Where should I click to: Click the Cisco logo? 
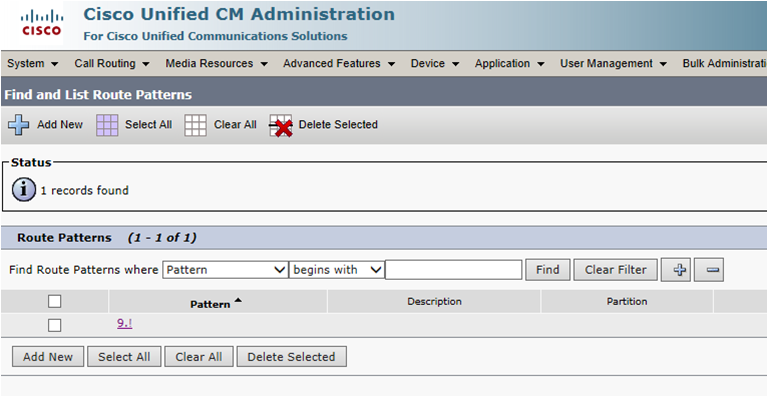(41, 24)
